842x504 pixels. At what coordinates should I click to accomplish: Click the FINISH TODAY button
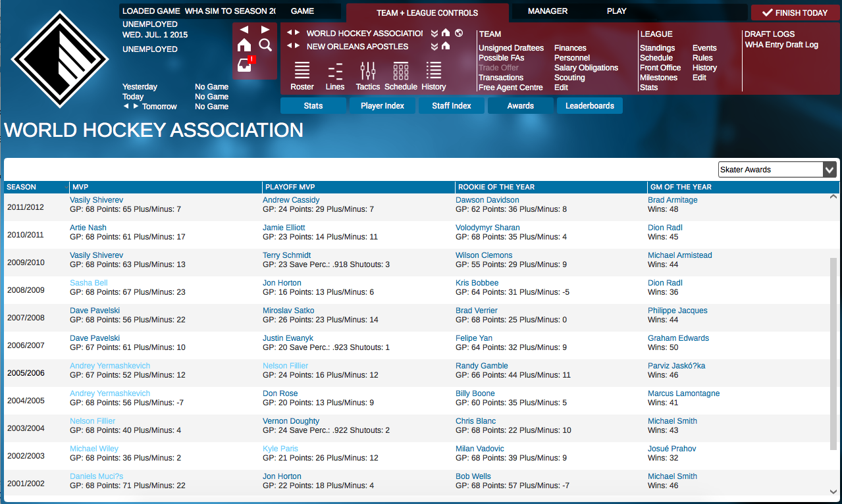[x=795, y=13]
